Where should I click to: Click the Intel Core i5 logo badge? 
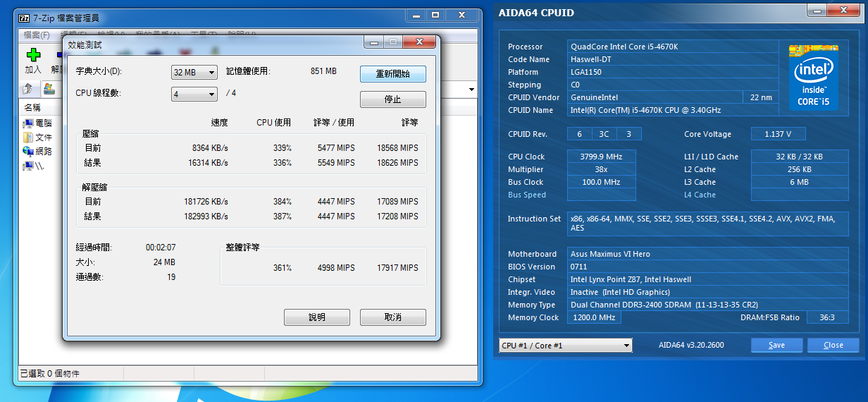[812, 77]
